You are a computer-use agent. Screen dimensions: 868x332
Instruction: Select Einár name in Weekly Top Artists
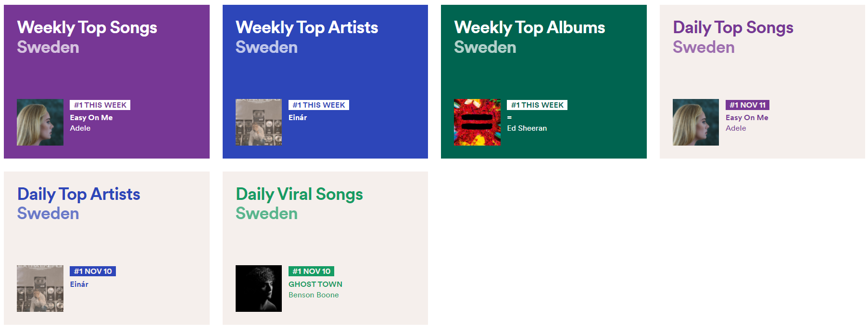coord(298,118)
